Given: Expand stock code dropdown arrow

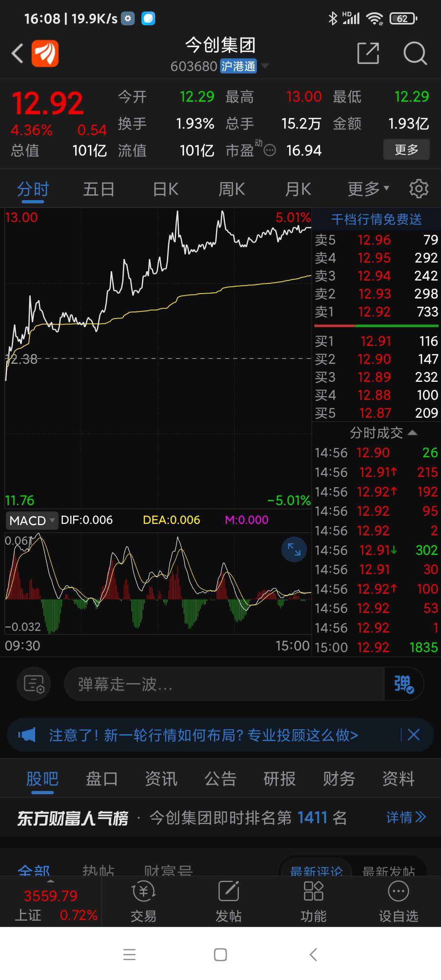Looking at the screenshot, I should (265, 66).
